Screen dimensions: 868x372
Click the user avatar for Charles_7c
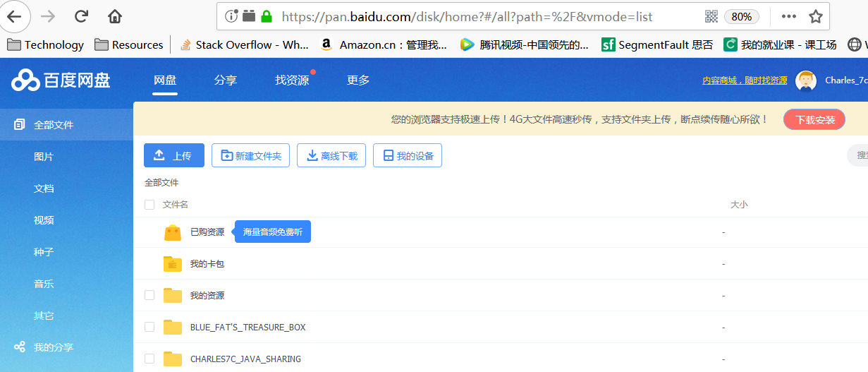click(806, 80)
